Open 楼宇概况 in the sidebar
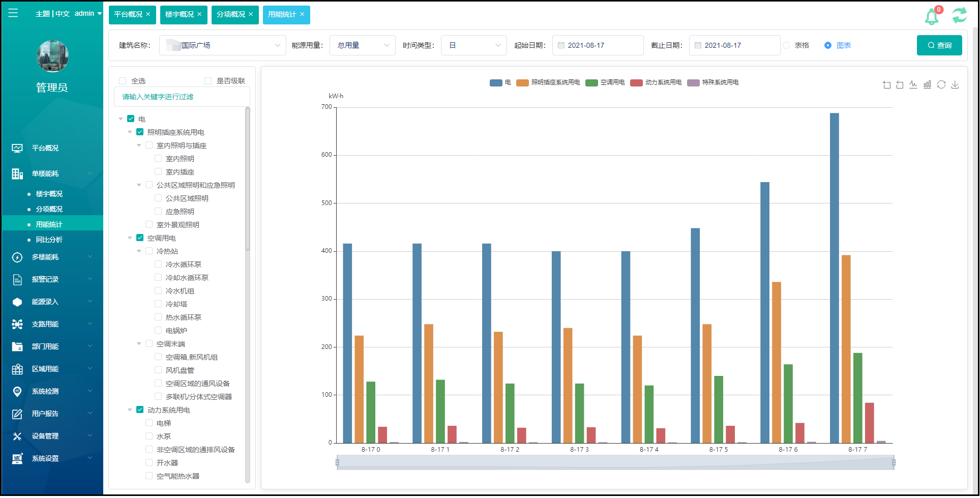 [49, 194]
